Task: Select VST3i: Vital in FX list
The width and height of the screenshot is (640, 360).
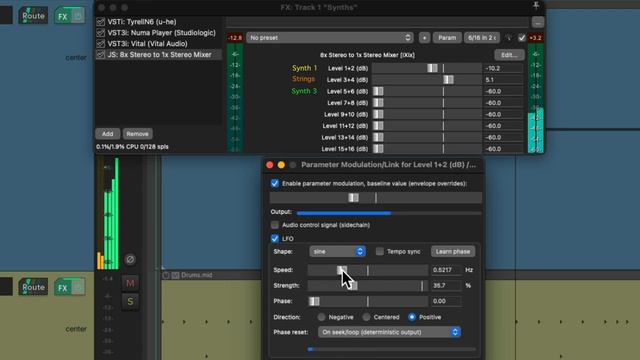Action: coord(147,44)
